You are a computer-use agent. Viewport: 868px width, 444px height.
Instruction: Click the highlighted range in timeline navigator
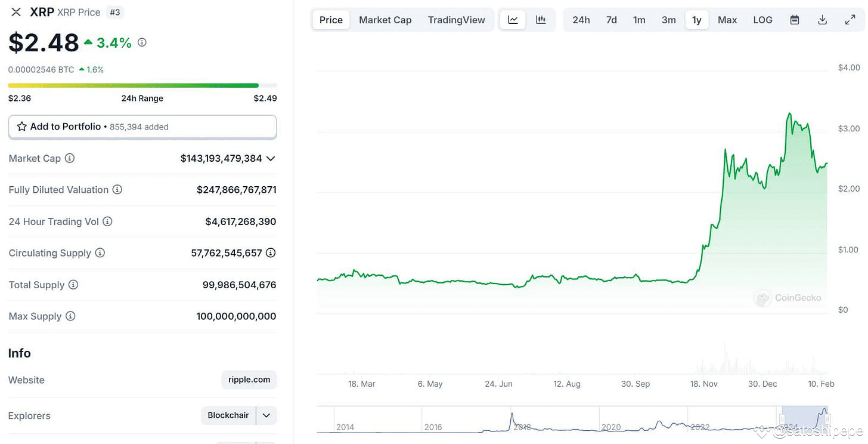pyautogui.click(x=804, y=419)
